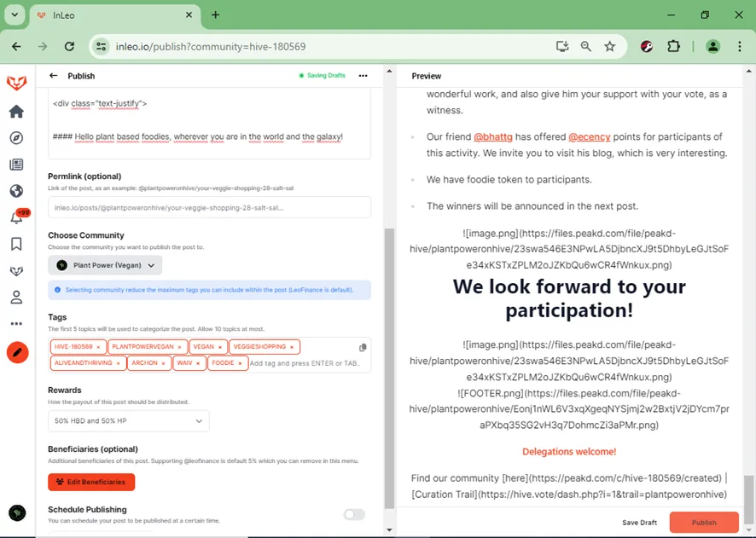Remove the ALIVEANDTHRIVING tag
Viewport: 756px width, 538px height.
[118, 363]
